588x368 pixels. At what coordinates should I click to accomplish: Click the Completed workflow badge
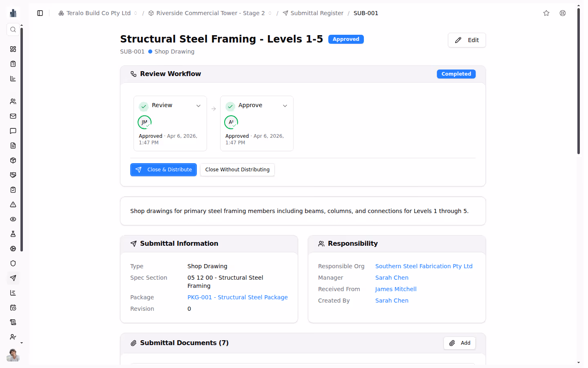[456, 74]
